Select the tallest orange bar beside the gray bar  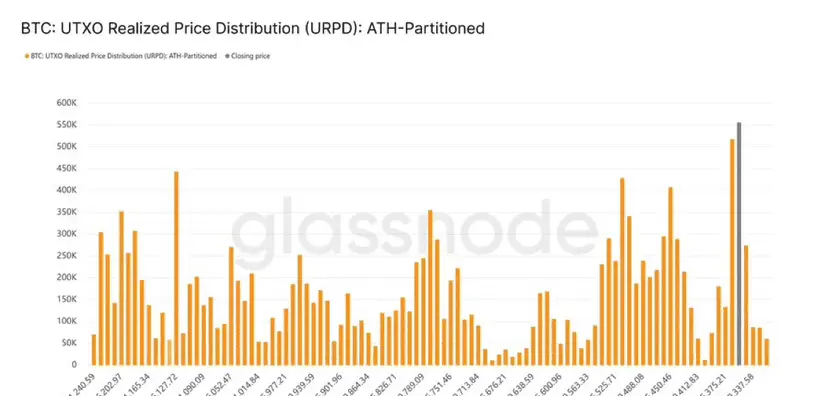tap(732, 252)
